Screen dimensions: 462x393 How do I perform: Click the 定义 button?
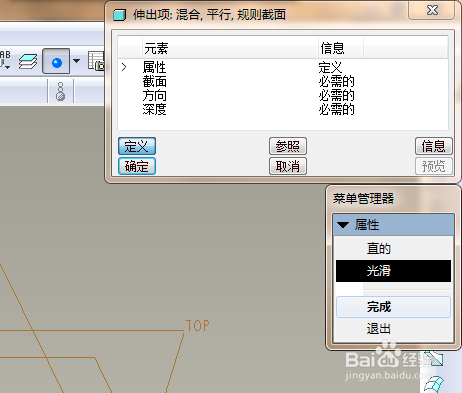[137, 146]
